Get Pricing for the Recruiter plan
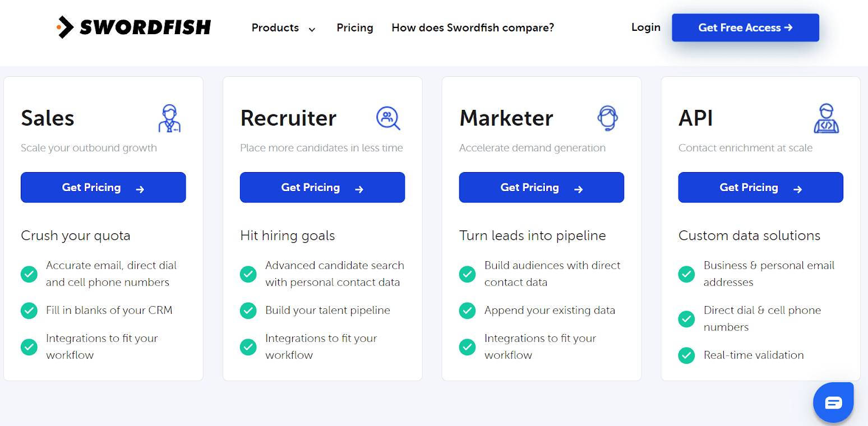This screenshot has width=868, height=426. pyautogui.click(x=322, y=187)
